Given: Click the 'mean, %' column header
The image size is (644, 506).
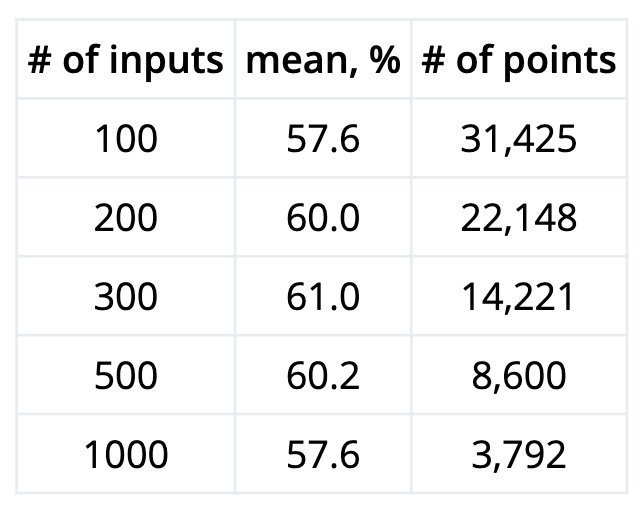Looking at the screenshot, I should (323, 61).
